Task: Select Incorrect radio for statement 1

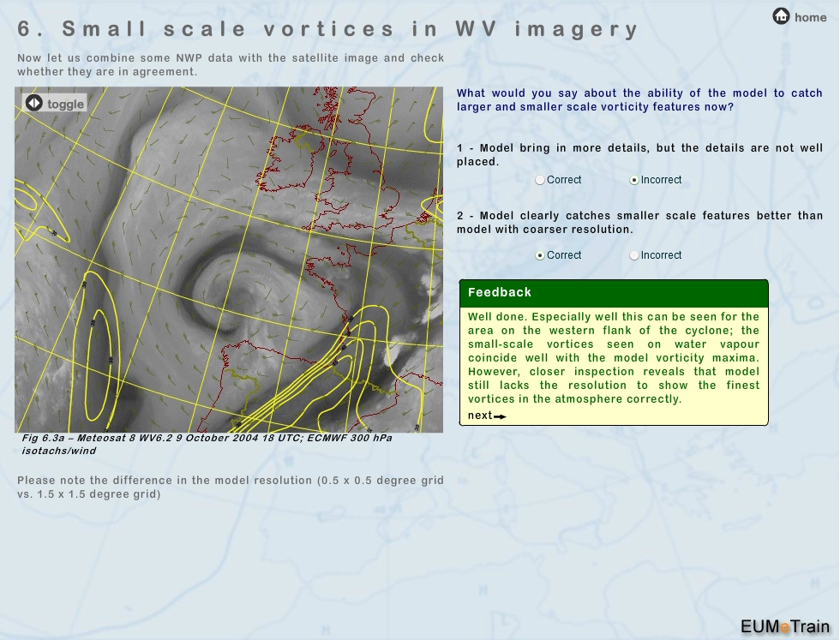Action: coord(634,180)
